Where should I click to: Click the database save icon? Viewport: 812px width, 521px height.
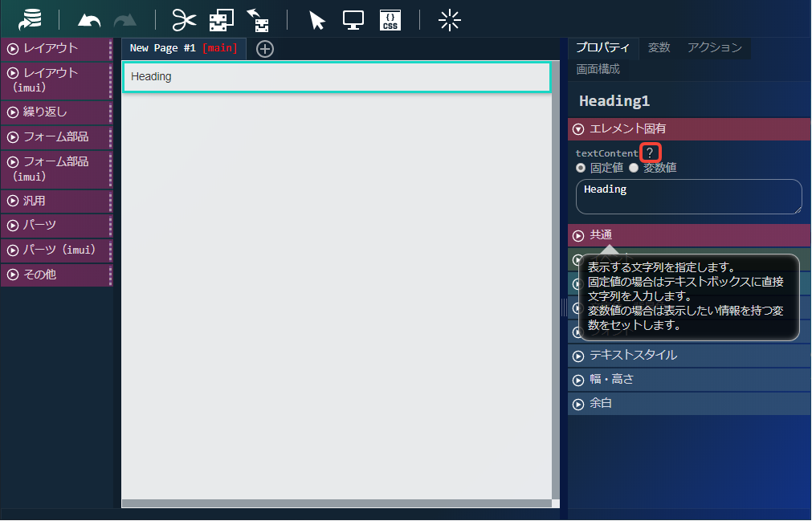tap(30, 20)
